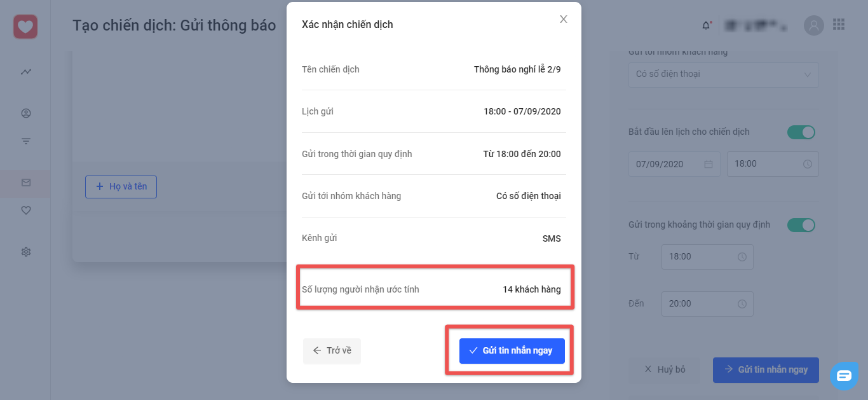This screenshot has width=868, height=400.
Task: Open the live chat support bubble
Action: pyautogui.click(x=844, y=375)
